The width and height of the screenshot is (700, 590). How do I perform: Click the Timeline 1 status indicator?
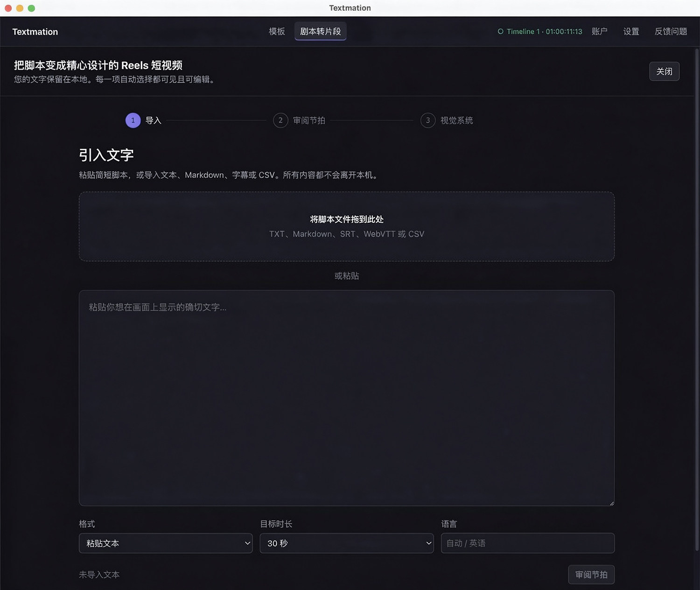point(540,31)
